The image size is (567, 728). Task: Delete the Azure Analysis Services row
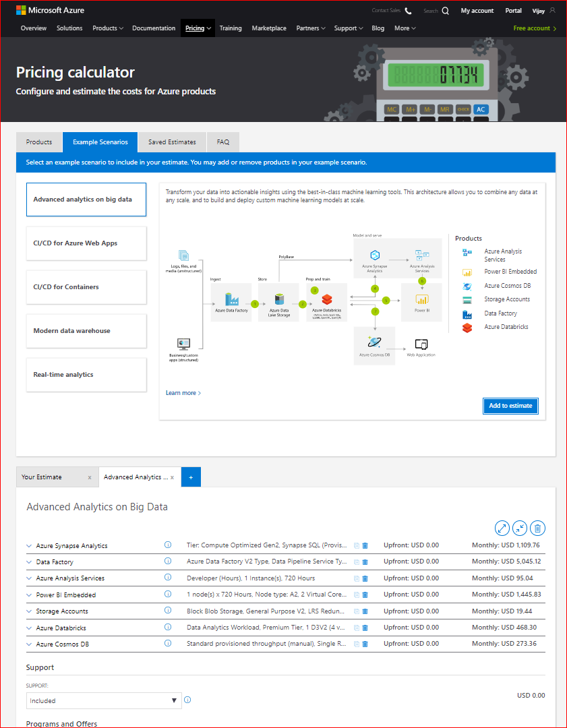365,578
